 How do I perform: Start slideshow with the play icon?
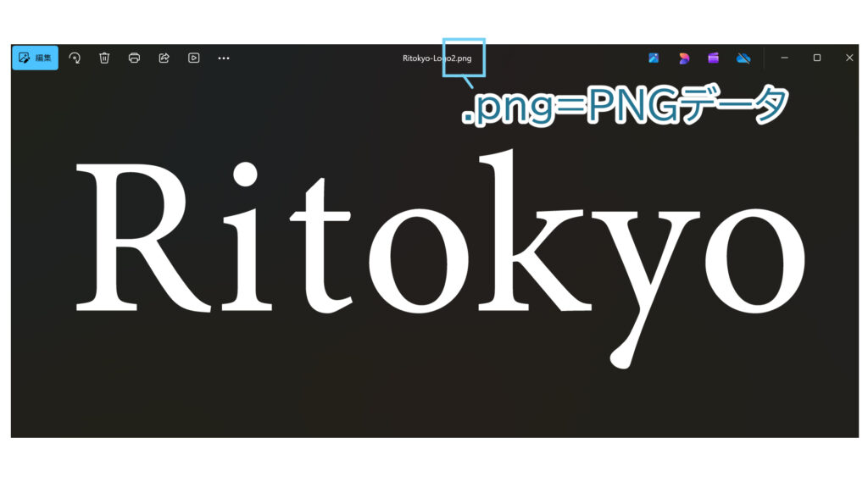coord(194,58)
